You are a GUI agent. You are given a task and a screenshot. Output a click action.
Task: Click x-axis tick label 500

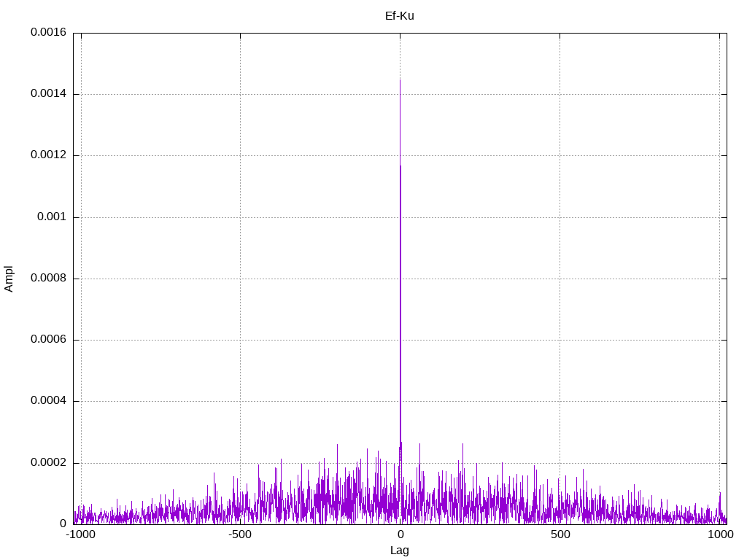click(560, 534)
